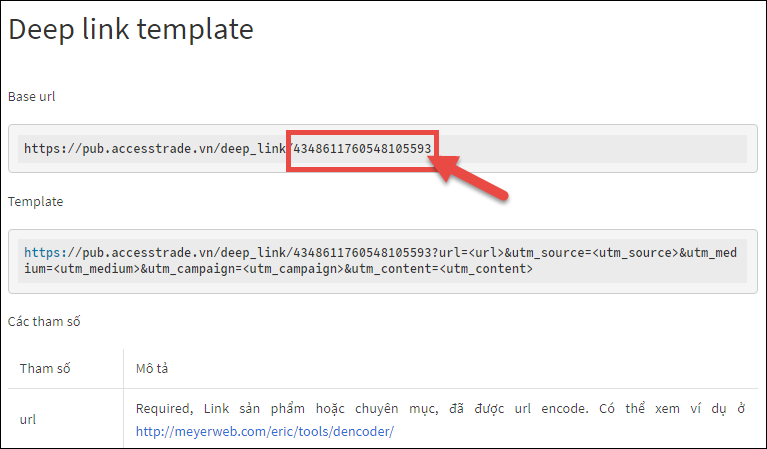Click the "Template" label
The image size is (767, 449).
pyautogui.click(x=35, y=201)
